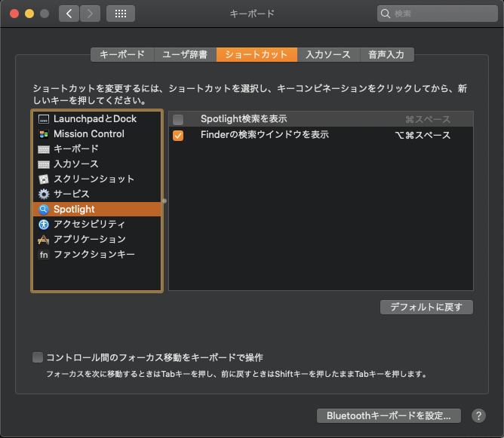Screen dimensions: 504x438
Task: Click the サービス gear icon
Action: click(x=44, y=194)
